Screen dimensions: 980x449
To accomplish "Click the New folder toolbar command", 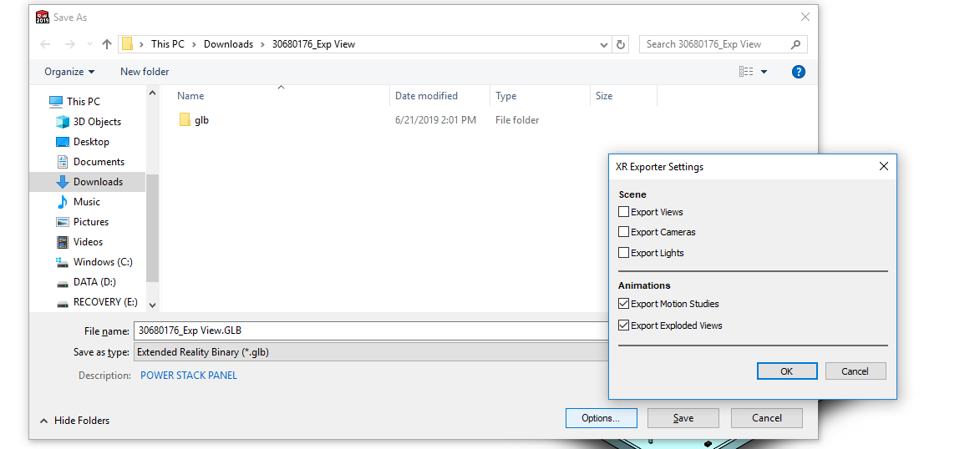I will (x=145, y=72).
